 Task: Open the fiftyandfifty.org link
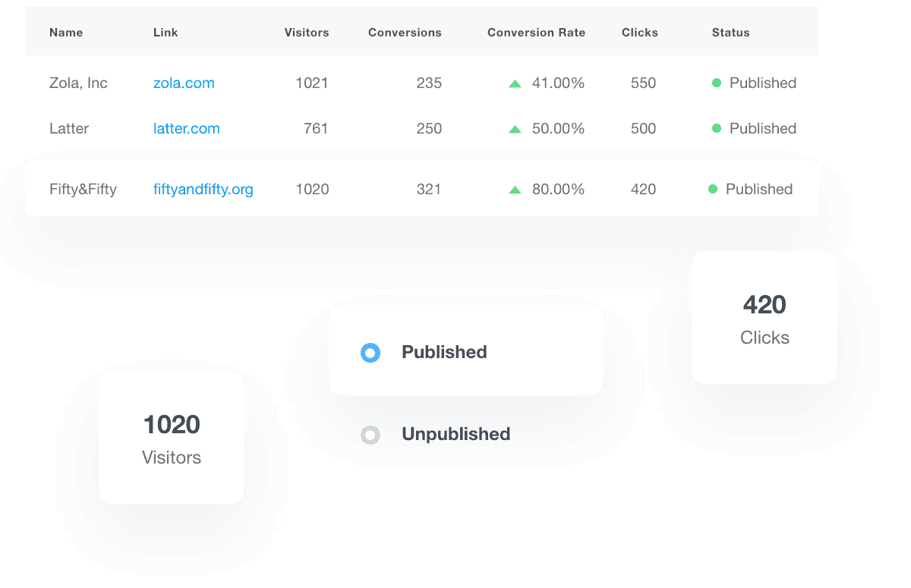[x=203, y=189]
